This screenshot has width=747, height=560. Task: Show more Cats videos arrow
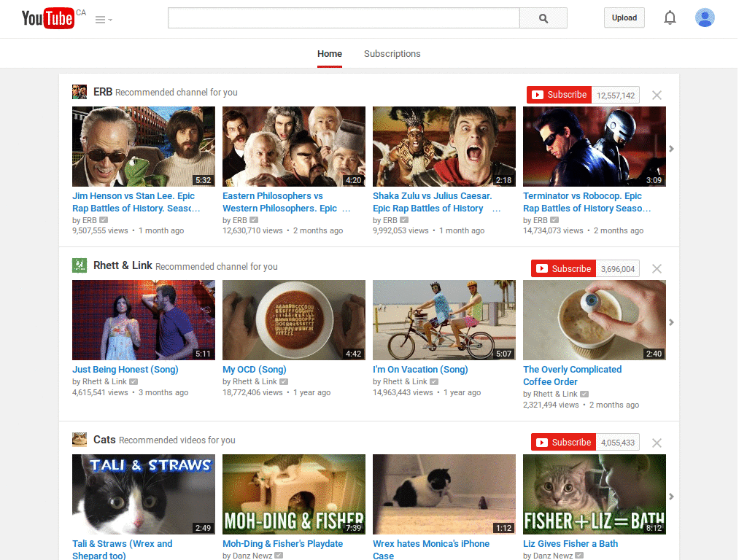[671, 497]
